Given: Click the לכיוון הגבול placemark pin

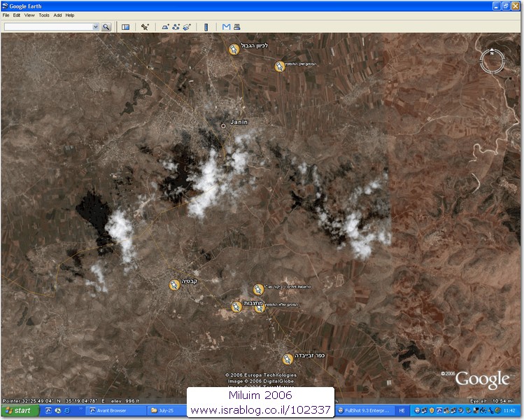Looking at the screenshot, I should [x=234, y=50].
